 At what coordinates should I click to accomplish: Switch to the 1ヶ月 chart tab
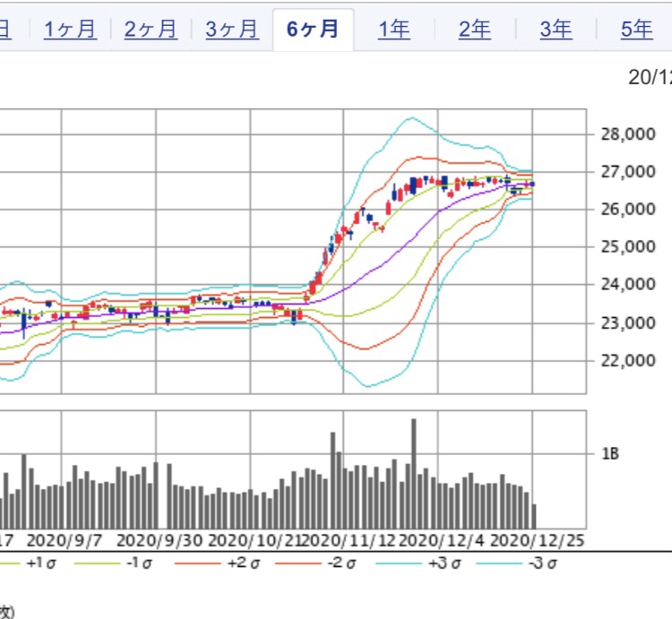(70, 30)
